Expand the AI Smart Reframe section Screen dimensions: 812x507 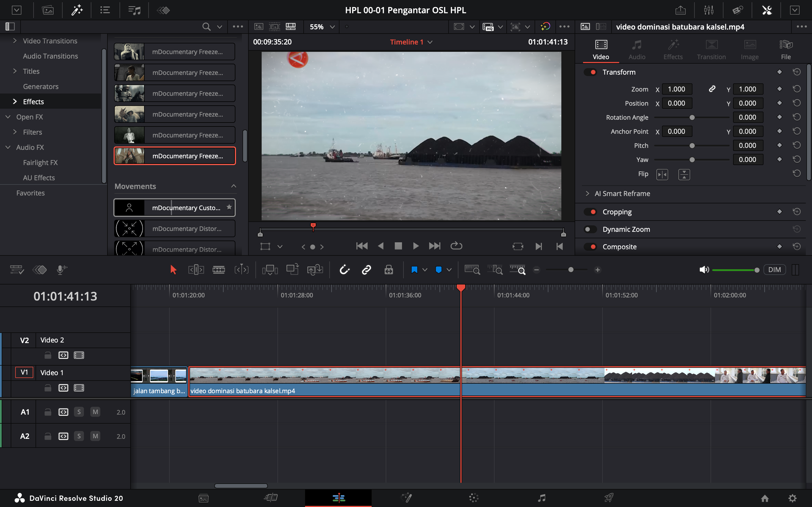click(587, 194)
